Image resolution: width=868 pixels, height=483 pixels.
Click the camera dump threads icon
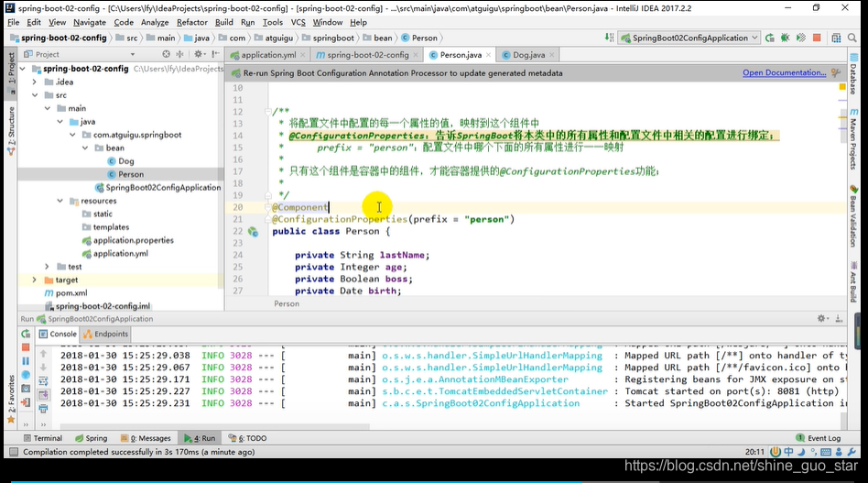(26, 389)
